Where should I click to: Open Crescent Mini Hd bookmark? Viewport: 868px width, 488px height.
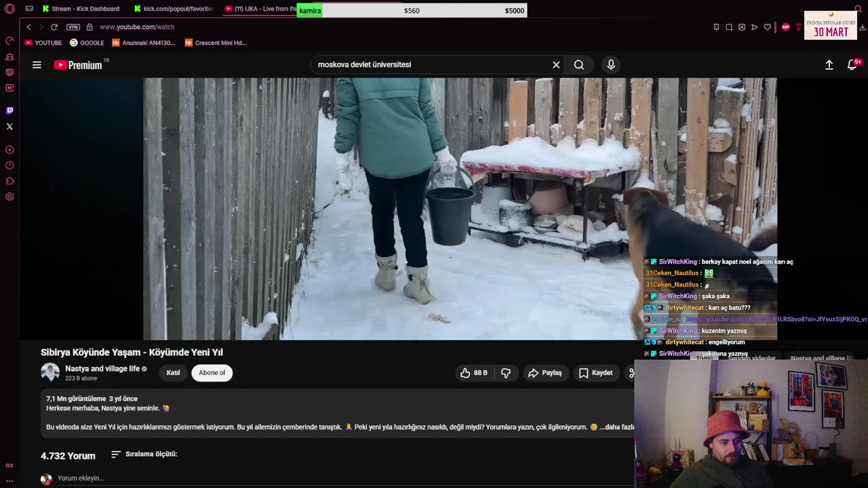216,43
